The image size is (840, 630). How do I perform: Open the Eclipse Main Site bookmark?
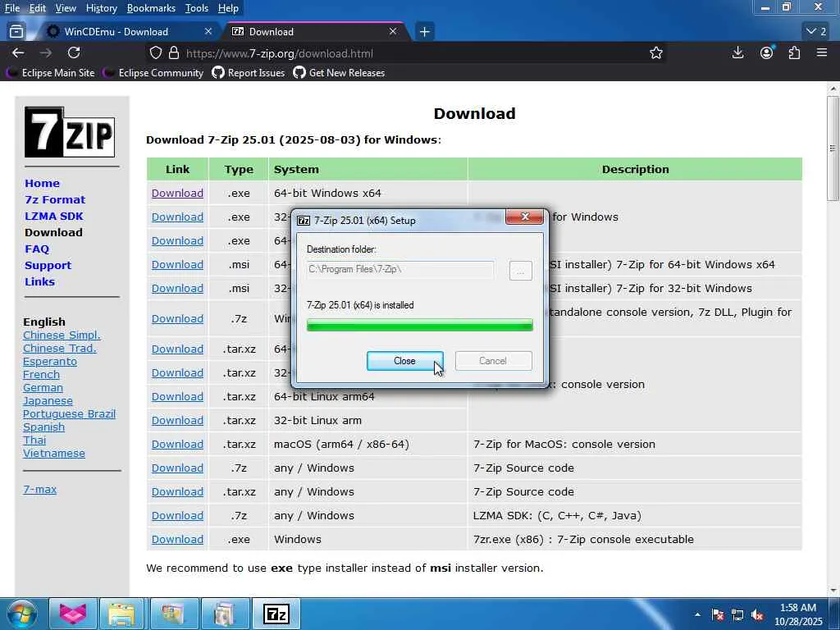(x=51, y=73)
